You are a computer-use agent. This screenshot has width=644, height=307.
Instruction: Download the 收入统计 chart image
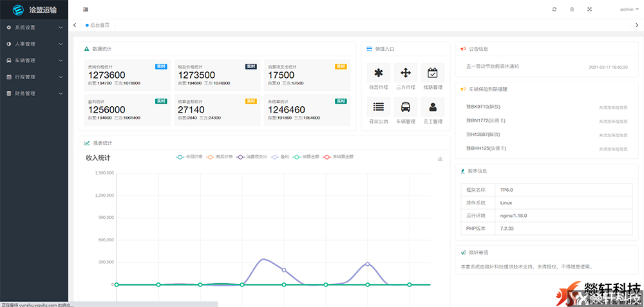440,158
